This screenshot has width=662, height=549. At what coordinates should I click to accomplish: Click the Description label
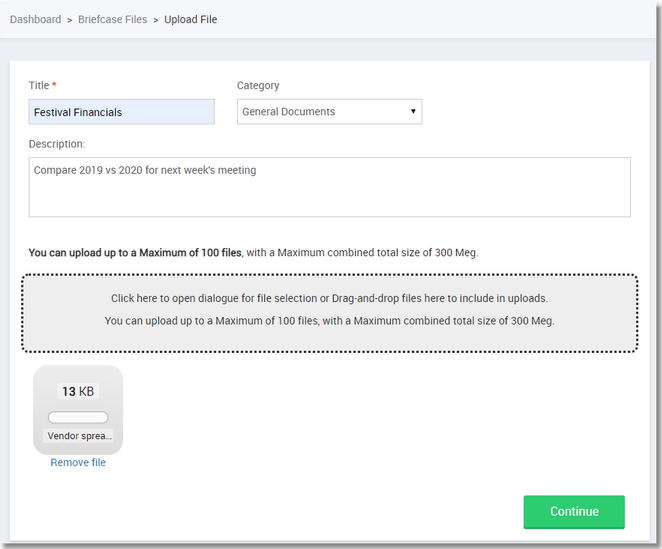tap(57, 144)
